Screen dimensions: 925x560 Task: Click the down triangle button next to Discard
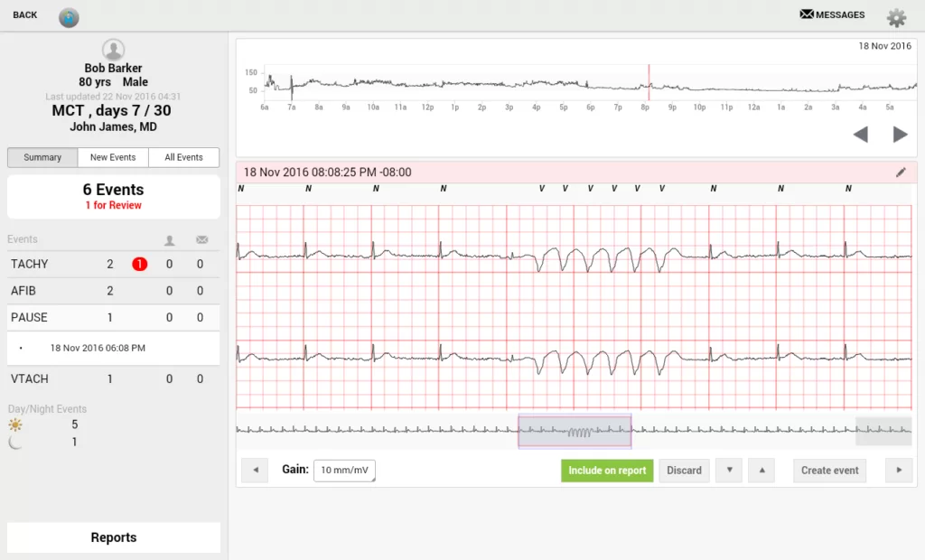coord(729,471)
